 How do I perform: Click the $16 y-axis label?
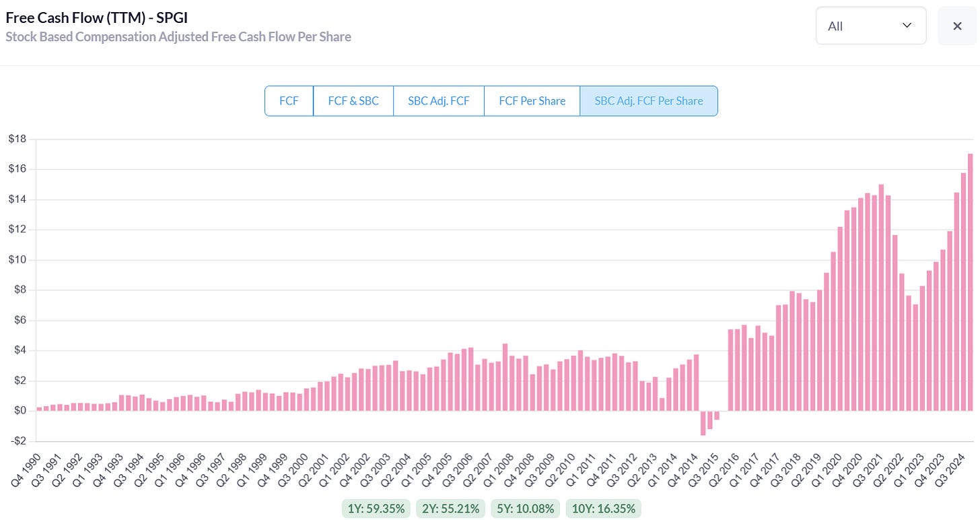pos(16,169)
